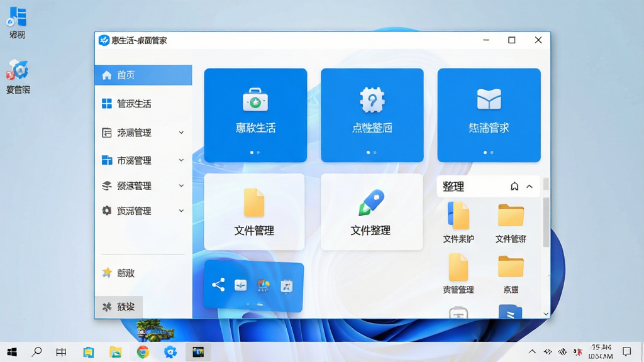Viewport: 644px width, 362px height.
Task: Select second page dot on open-box tile
Action: pos(492,152)
